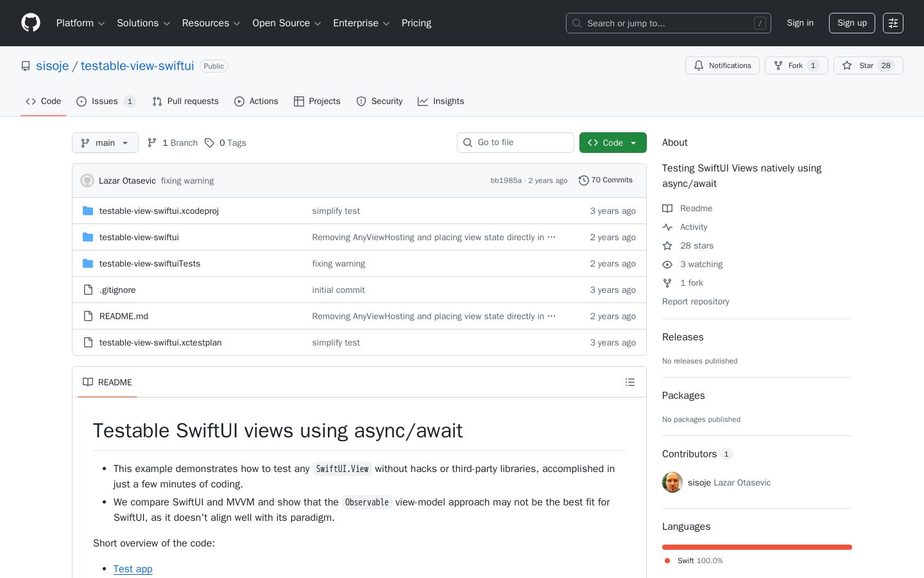The height and width of the screenshot is (578, 924).
Task: Open the Resources dropdown
Action: point(211,23)
